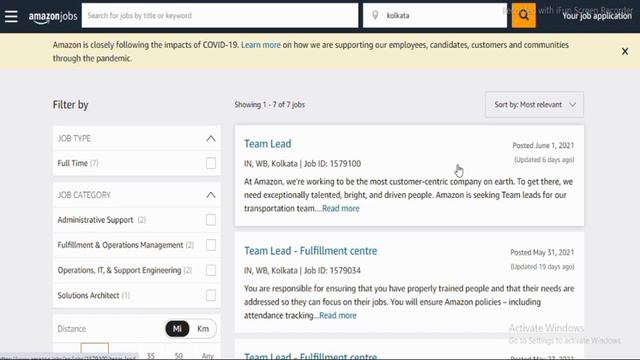Dismiss the COVID-19 banner with X
This screenshot has width=640, height=360.
[x=625, y=51]
